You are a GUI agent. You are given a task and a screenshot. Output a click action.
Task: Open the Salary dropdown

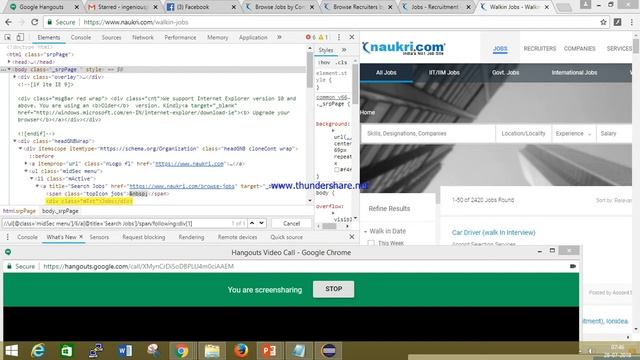click(x=613, y=133)
